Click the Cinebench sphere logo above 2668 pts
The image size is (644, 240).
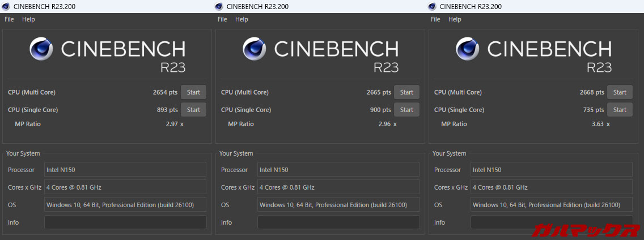click(468, 49)
